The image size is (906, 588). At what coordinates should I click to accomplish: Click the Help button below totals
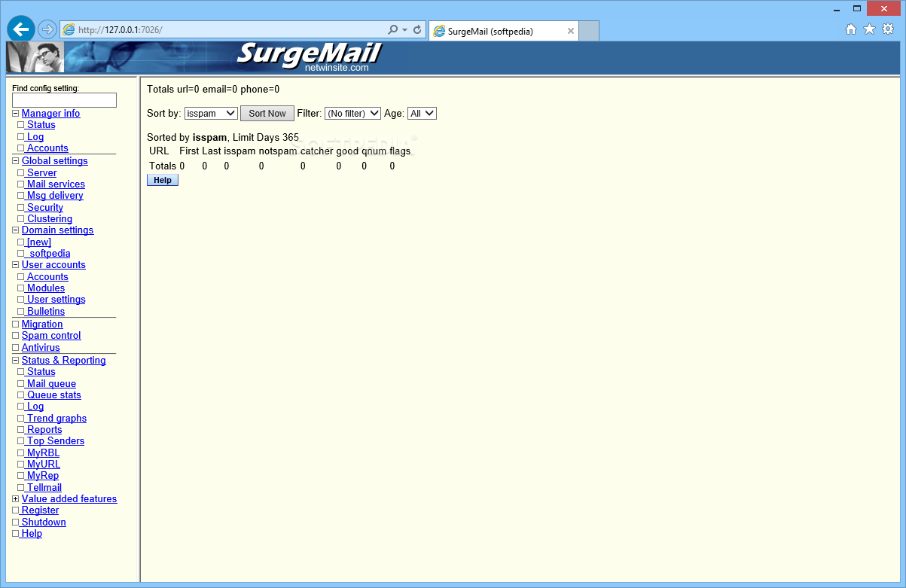(x=163, y=180)
